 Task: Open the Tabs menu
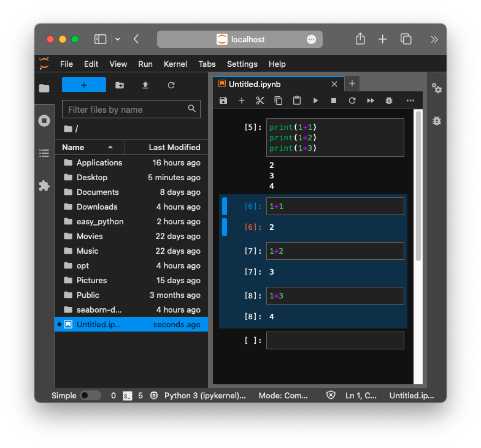[x=207, y=64]
